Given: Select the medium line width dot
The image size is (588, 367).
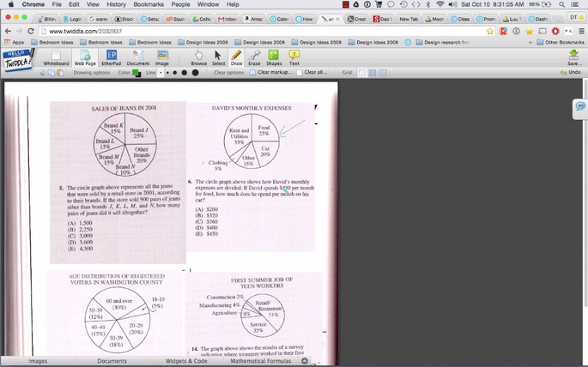Looking at the screenshot, I should tap(175, 73).
